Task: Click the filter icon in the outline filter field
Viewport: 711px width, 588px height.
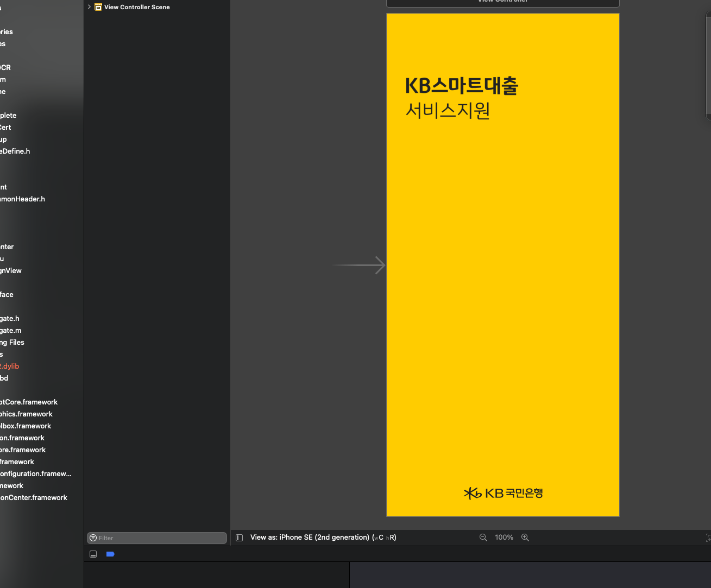Action: click(x=93, y=538)
